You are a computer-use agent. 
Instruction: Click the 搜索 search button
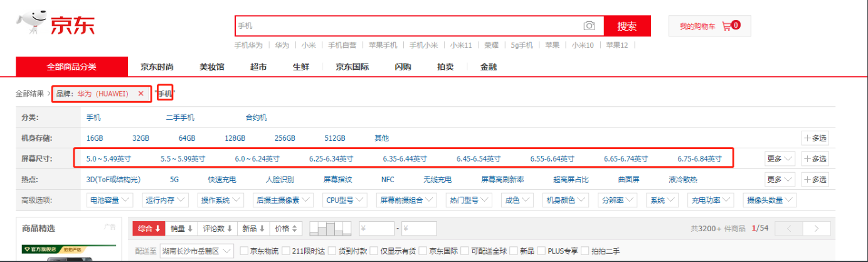[627, 26]
